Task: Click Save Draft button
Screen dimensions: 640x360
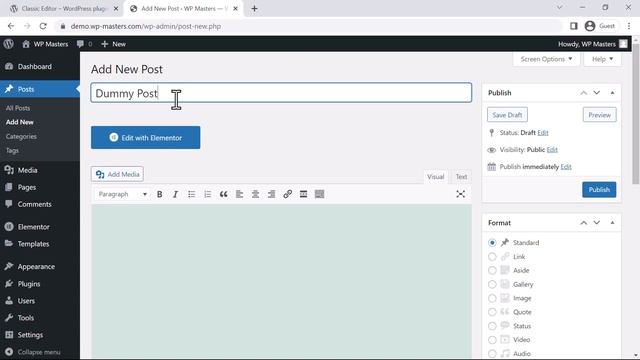Action: click(x=507, y=115)
